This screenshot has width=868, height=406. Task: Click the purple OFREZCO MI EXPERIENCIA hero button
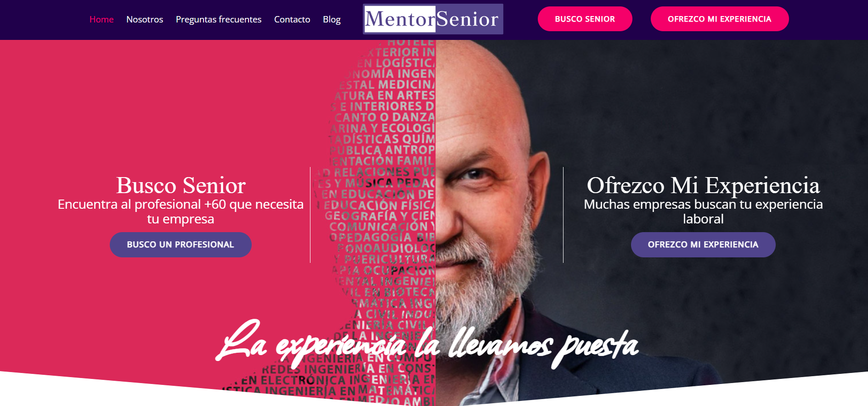coord(703,245)
